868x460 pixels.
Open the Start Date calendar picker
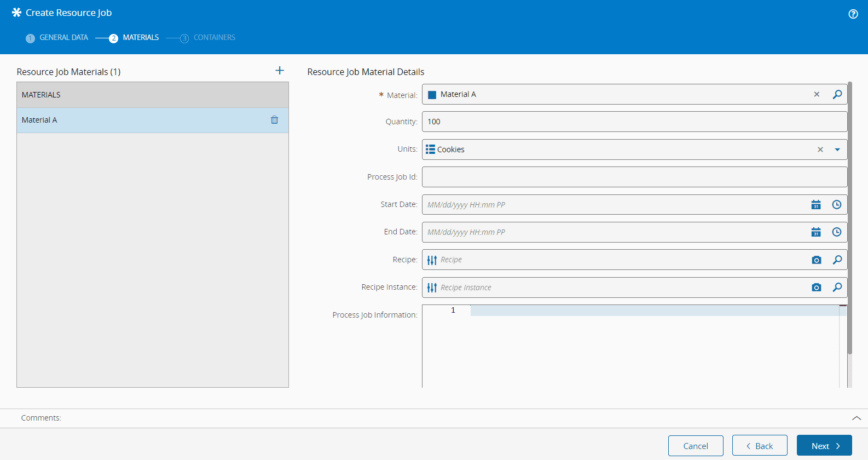(816, 205)
